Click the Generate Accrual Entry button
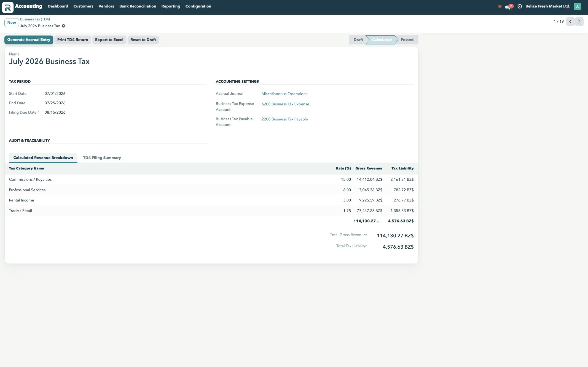The width and height of the screenshot is (588, 367). pyautogui.click(x=29, y=40)
